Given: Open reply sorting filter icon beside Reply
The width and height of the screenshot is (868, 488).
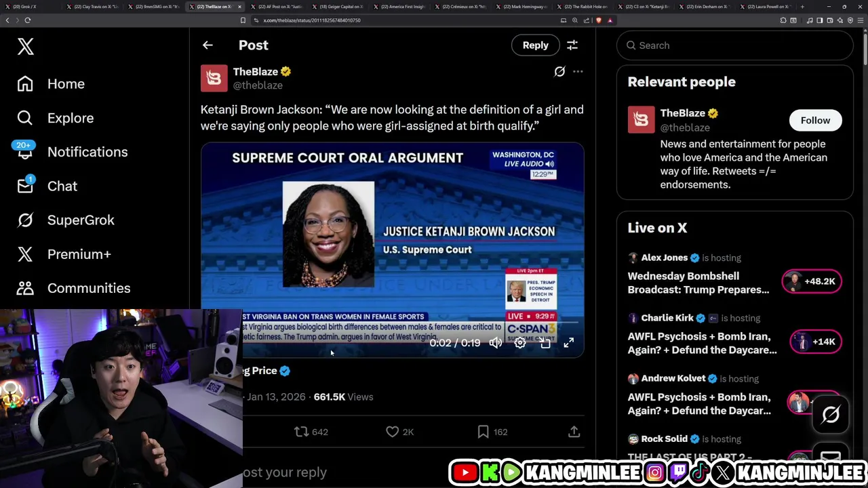Looking at the screenshot, I should point(572,45).
